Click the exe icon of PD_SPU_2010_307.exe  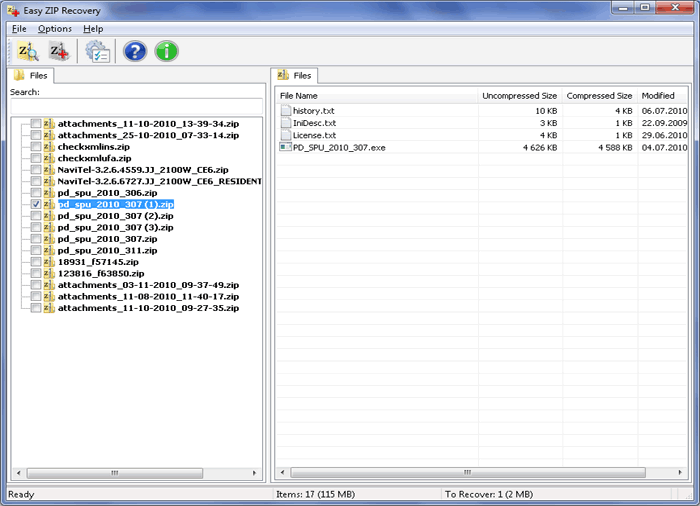point(285,147)
